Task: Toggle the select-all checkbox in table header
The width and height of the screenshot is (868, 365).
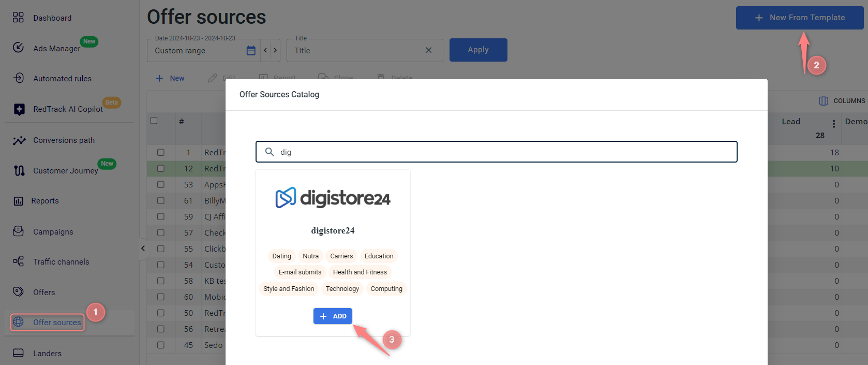Action: (x=154, y=121)
